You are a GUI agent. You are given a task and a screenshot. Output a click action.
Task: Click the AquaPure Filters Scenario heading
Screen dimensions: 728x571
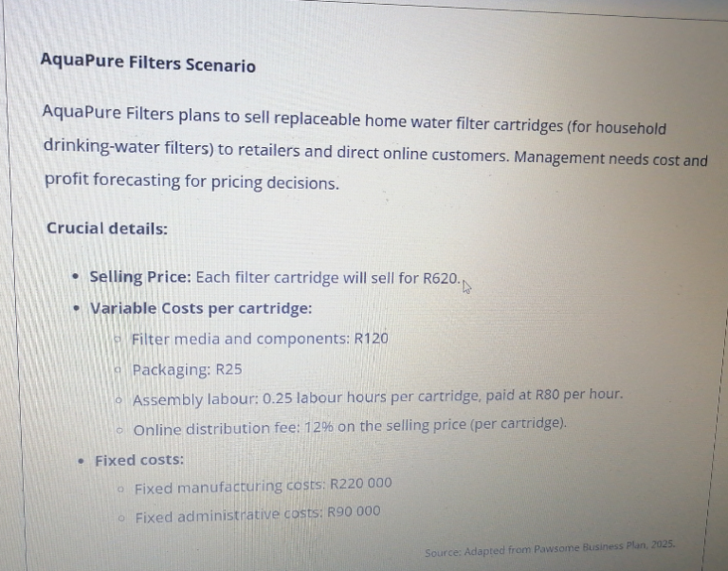point(148,63)
